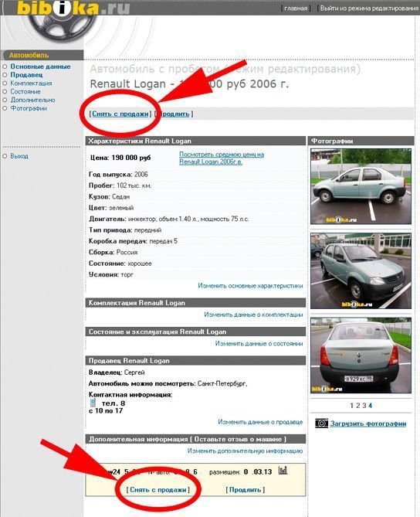
Task: Click Выход to log out
Action: coord(19,156)
